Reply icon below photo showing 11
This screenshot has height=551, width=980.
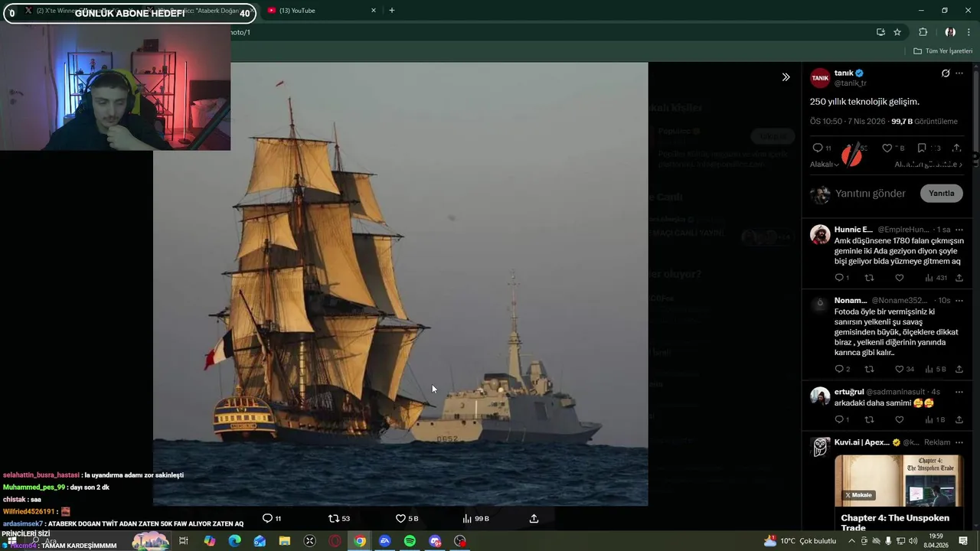(267, 518)
